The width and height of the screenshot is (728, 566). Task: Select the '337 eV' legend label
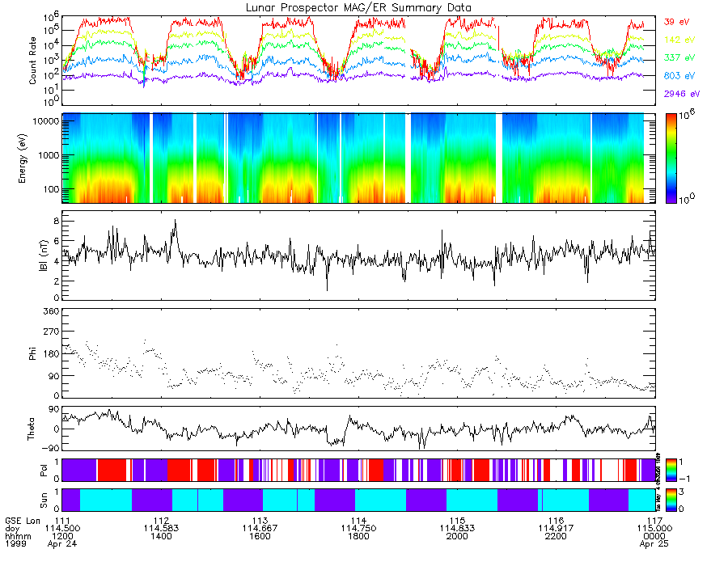click(x=679, y=57)
